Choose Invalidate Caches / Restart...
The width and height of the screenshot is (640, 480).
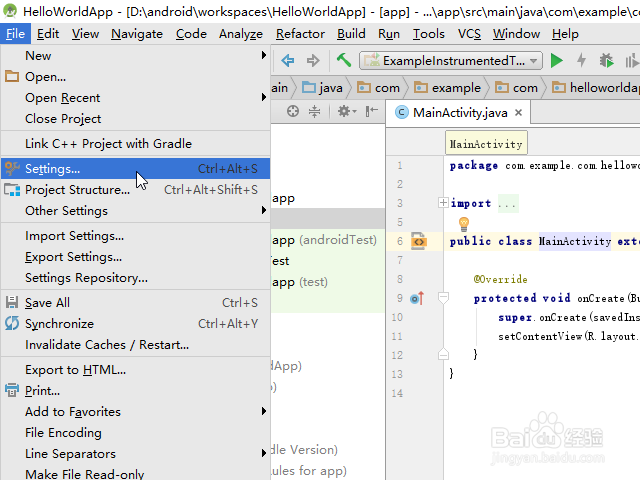tap(136, 345)
